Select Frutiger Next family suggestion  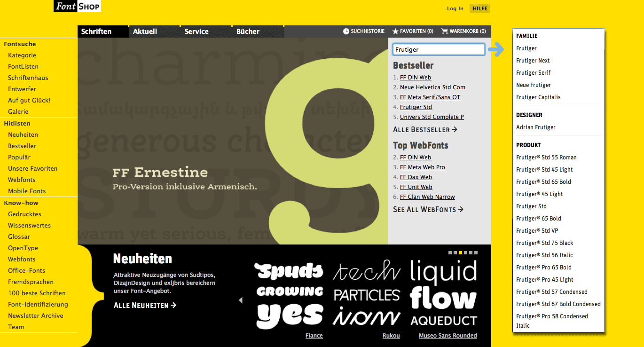coord(533,61)
